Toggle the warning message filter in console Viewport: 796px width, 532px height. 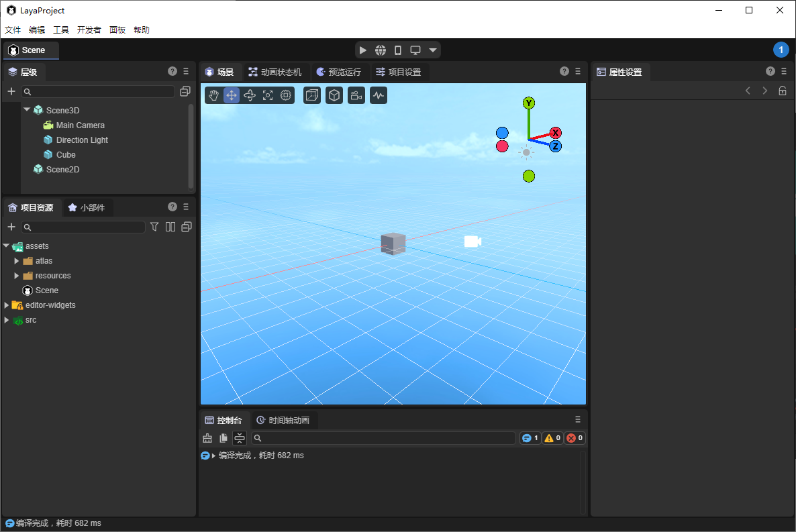click(553, 438)
